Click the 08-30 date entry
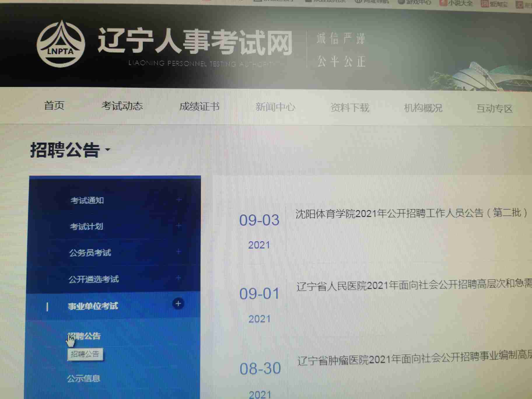Screen dimensions: 532x399 [x=260, y=368]
